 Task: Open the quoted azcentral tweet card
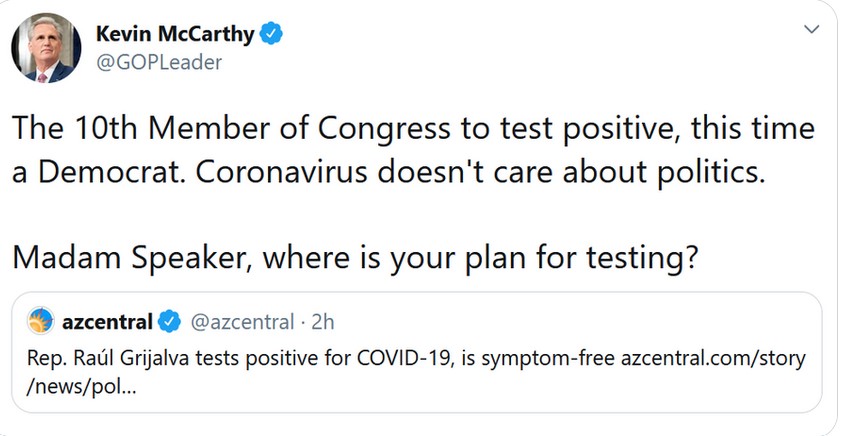417,353
